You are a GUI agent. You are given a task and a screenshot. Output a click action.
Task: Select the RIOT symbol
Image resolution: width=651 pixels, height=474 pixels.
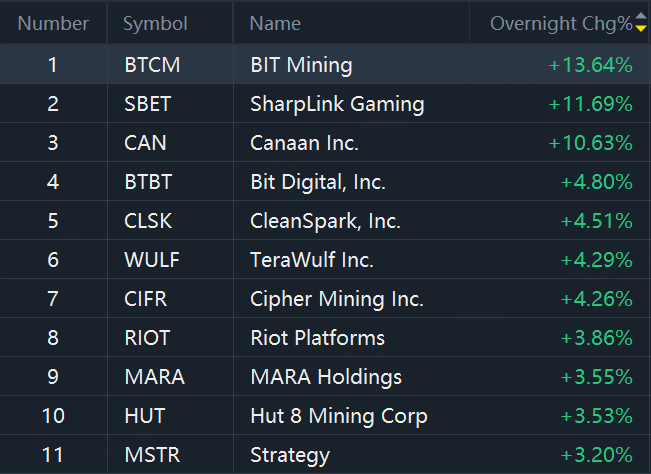pos(147,338)
